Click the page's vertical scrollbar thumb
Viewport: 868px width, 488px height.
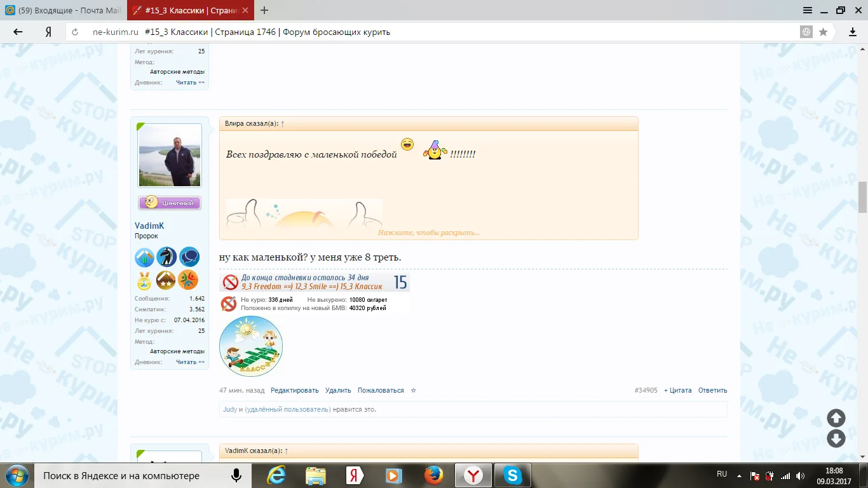[x=863, y=197]
